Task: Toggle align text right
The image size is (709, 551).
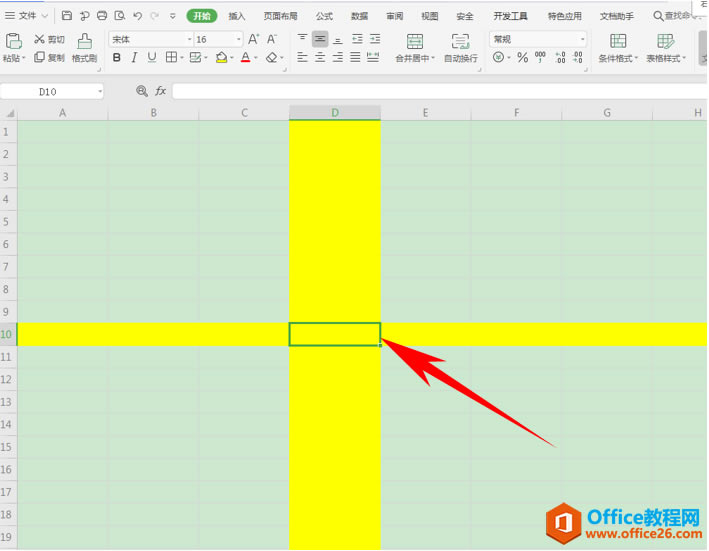Action: [x=338, y=57]
